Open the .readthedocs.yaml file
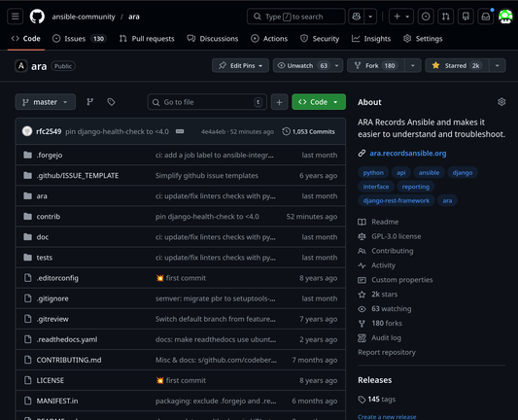This screenshot has width=518, height=420. coord(67,339)
